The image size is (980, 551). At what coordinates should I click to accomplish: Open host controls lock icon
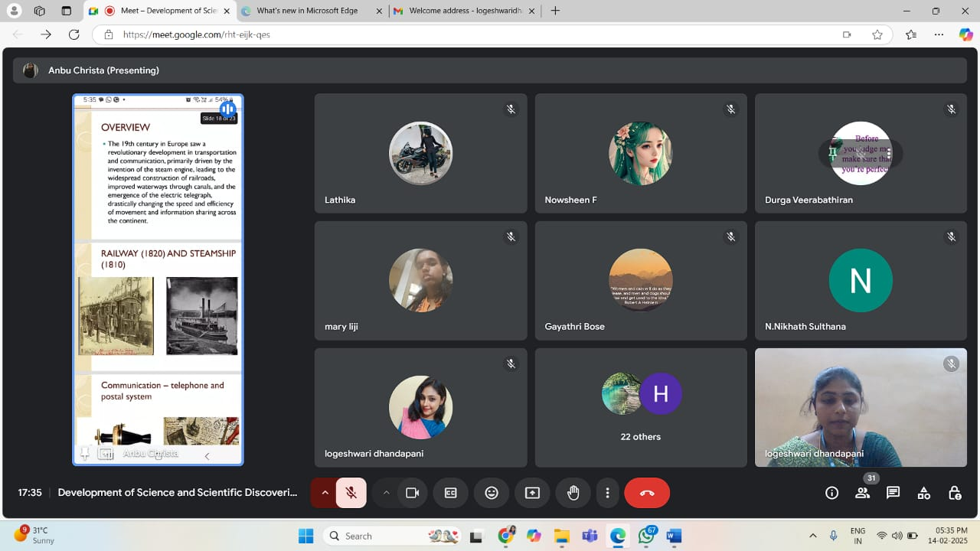[x=955, y=493]
